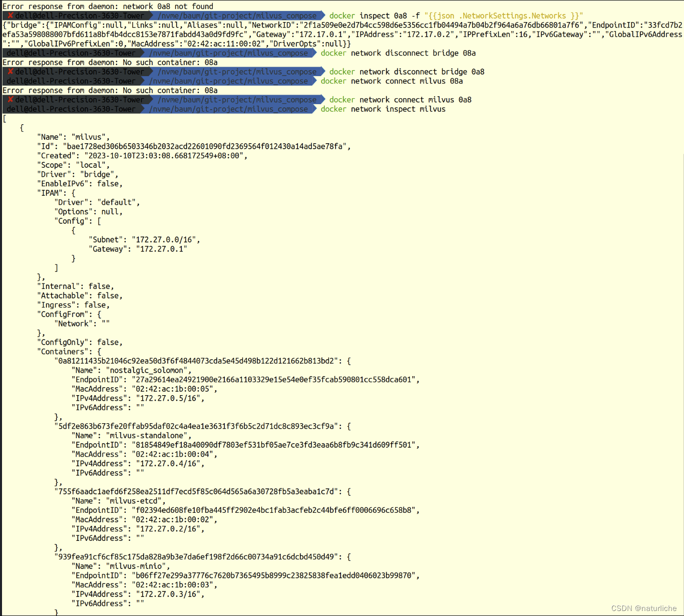Click the "Ingress": false line
684x616 pixels.
(x=73, y=305)
